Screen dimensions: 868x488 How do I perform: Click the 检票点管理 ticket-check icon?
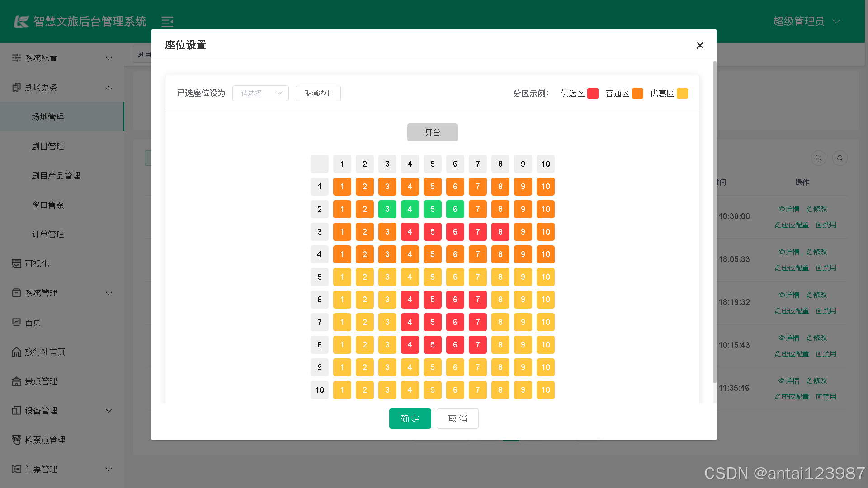pyautogui.click(x=17, y=440)
